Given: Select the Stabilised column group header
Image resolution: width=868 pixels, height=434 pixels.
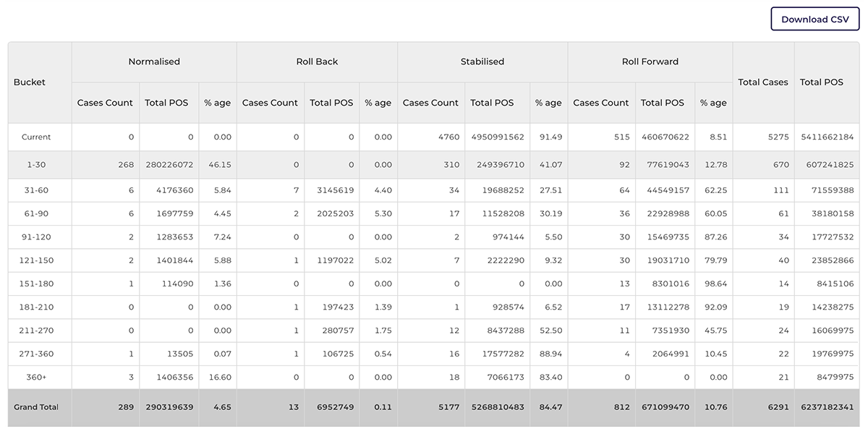Looking at the screenshot, I should point(482,61).
